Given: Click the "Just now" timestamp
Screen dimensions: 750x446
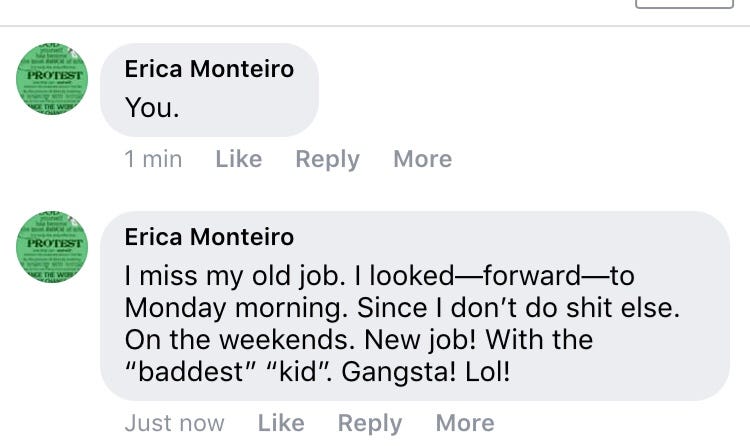Looking at the screenshot, I should coord(174,423).
